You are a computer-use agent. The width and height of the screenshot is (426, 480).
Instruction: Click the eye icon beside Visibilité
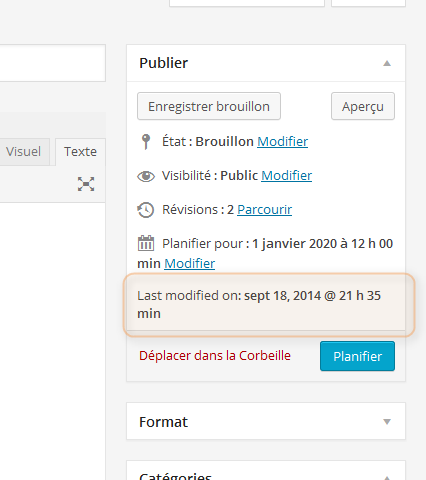[x=146, y=176]
